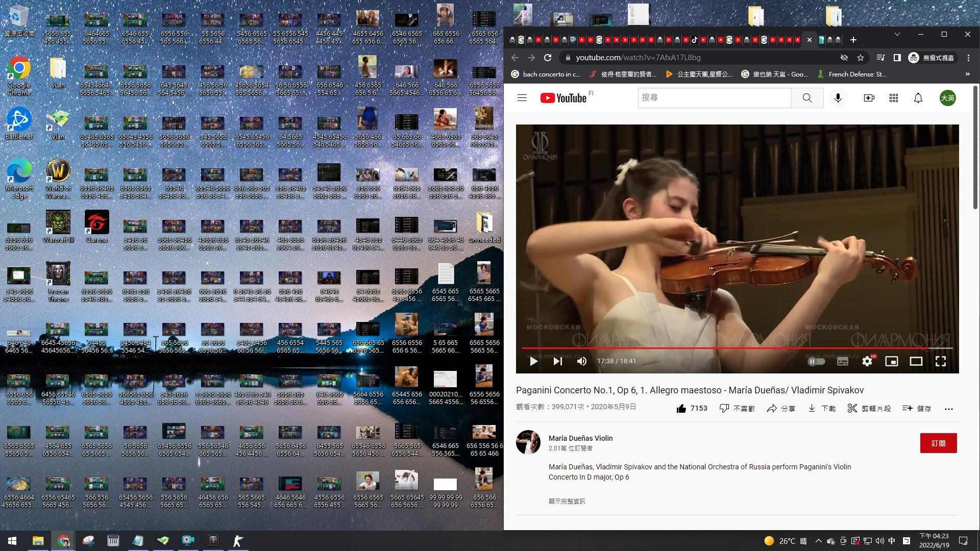The image size is (980, 551).
Task: Enter full screen video mode
Action: click(x=941, y=361)
